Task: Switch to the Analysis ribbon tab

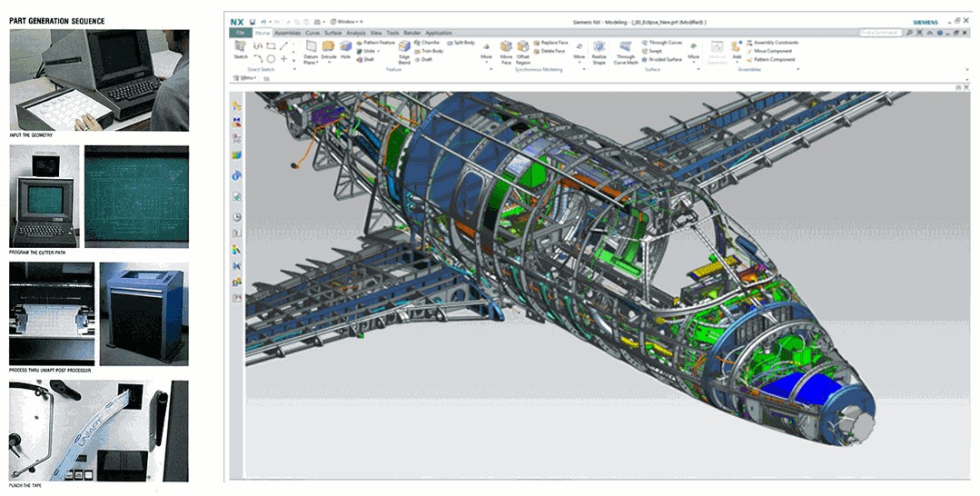Action: pos(356,33)
